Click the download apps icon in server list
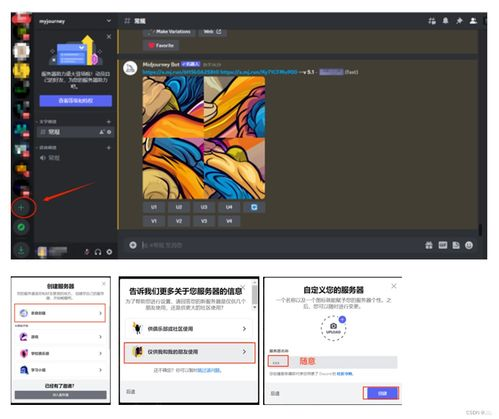Screen dimensions: 499x419 point(21,249)
